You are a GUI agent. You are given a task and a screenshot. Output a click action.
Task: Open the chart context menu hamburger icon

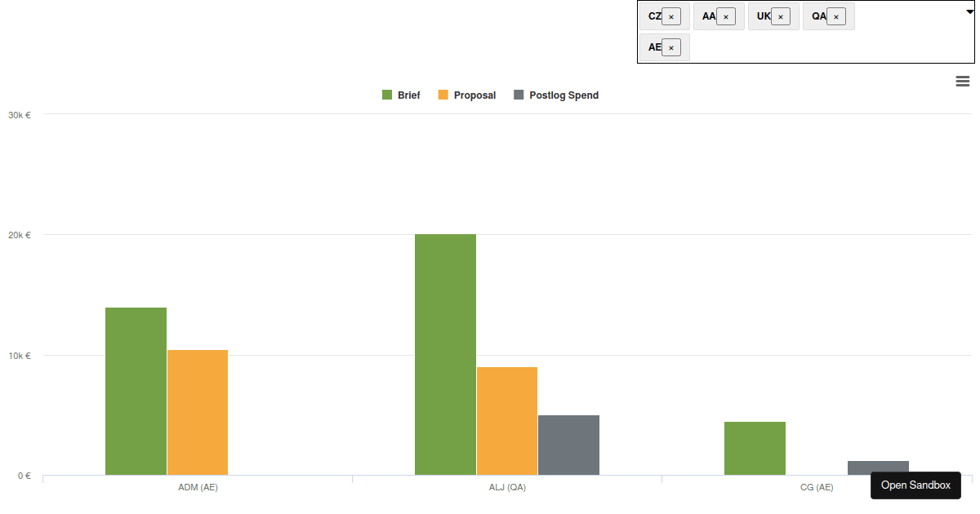tap(962, 81)
